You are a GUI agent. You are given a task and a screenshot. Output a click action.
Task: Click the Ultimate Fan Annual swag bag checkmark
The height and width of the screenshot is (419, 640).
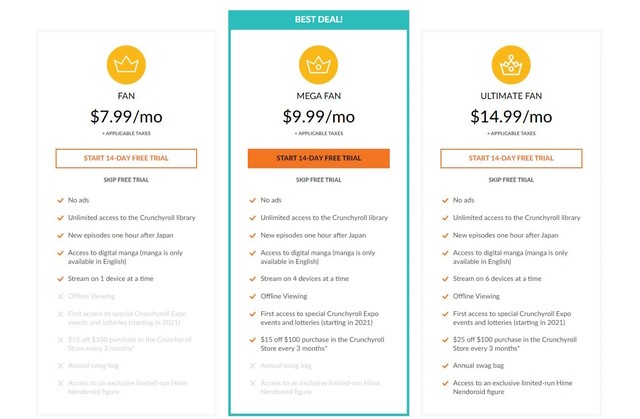(445, 366)
